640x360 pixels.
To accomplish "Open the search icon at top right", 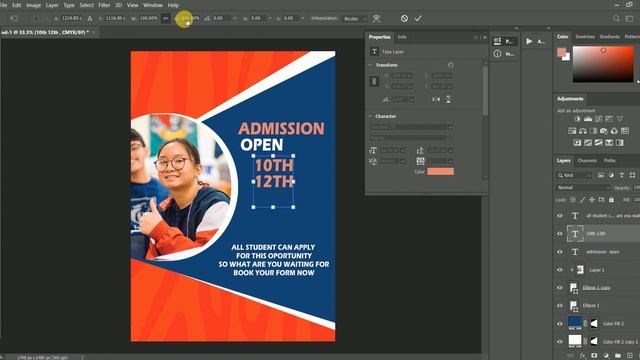I will (616, 18).
